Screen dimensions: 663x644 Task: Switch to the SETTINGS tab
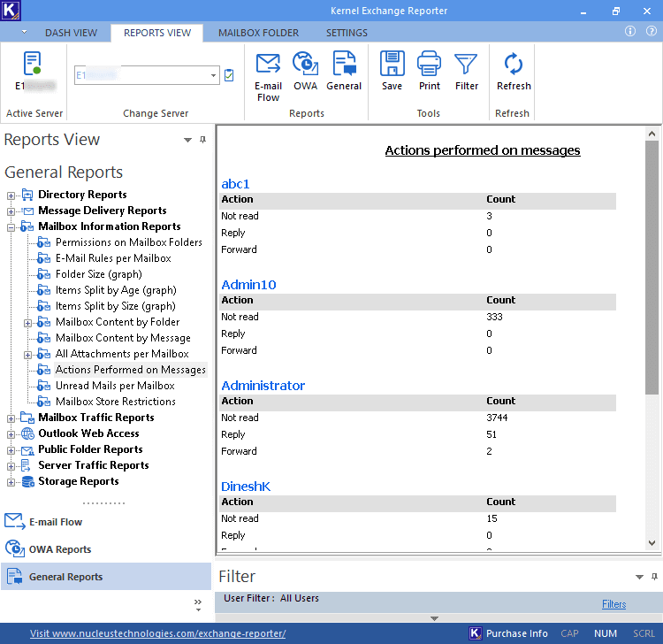click(x=347, y=33)
